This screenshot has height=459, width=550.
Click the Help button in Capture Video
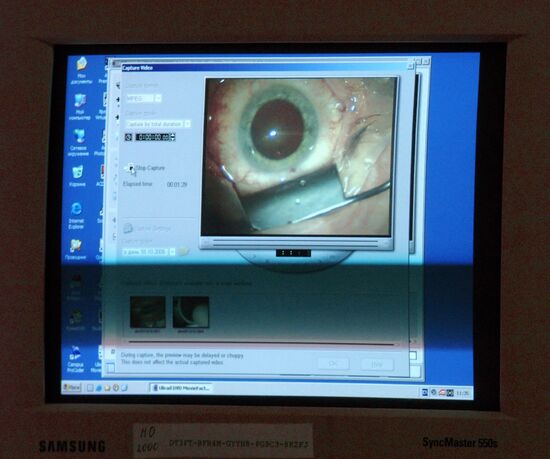[x=377, y=364]
